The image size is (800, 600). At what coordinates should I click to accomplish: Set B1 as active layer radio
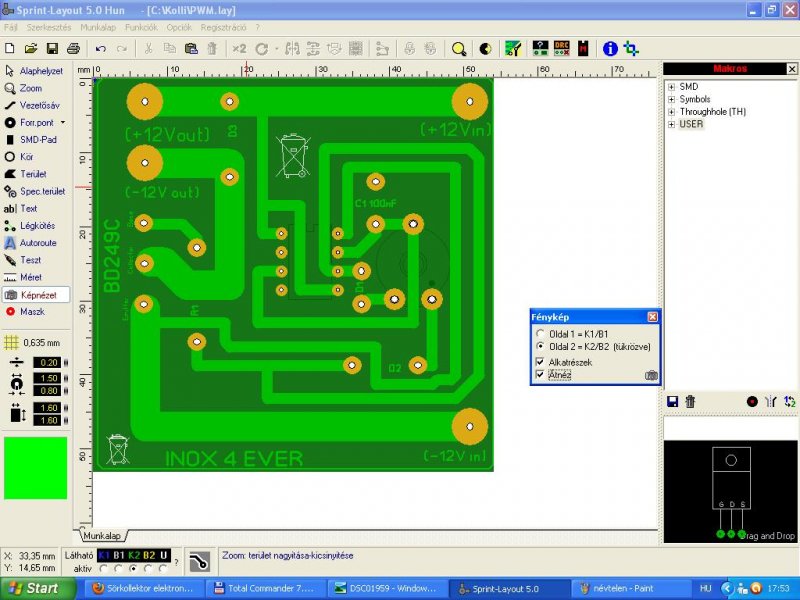[118, 568]
